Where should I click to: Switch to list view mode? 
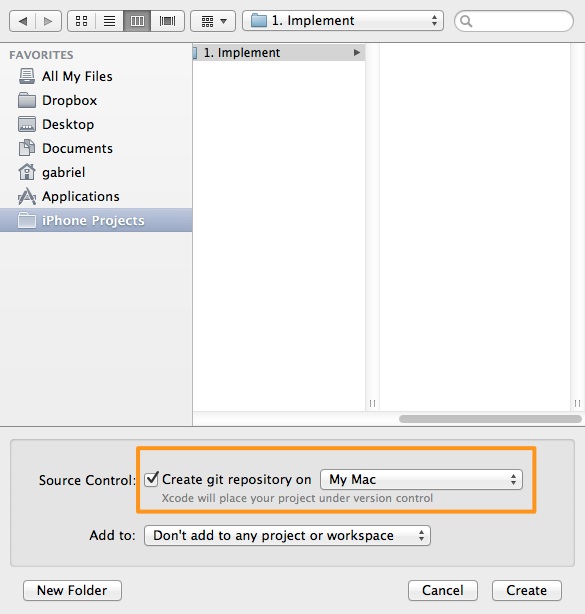109,21
